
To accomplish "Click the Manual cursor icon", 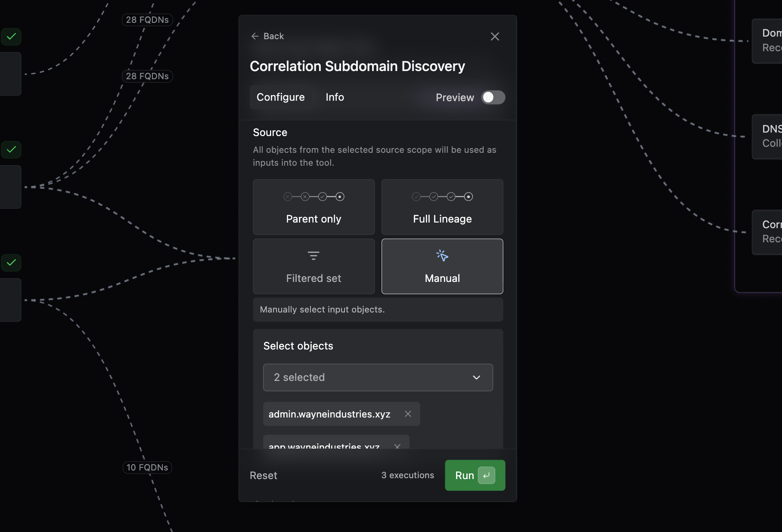I will (x=442, y=256).
